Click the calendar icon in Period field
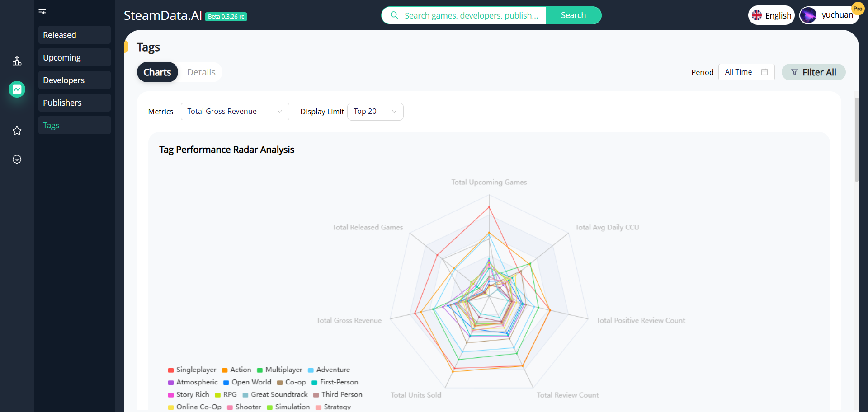Screen dimensions: 868x412 pos(764,72)
